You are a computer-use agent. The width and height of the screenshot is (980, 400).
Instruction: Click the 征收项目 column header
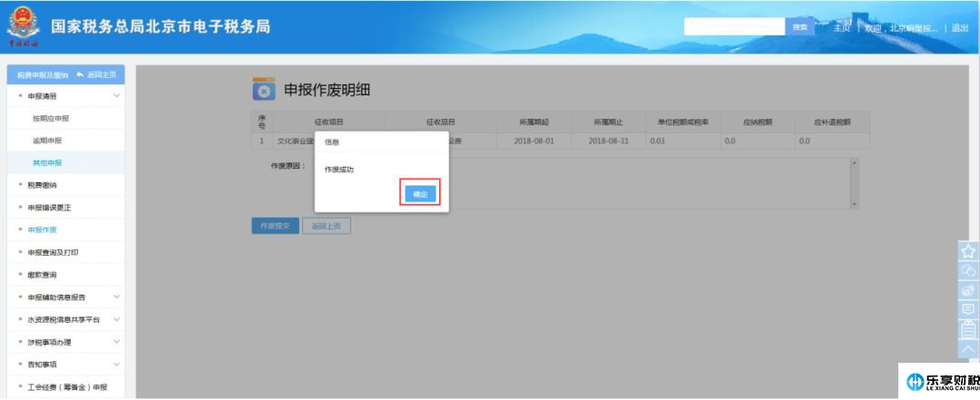coord(328,122)
